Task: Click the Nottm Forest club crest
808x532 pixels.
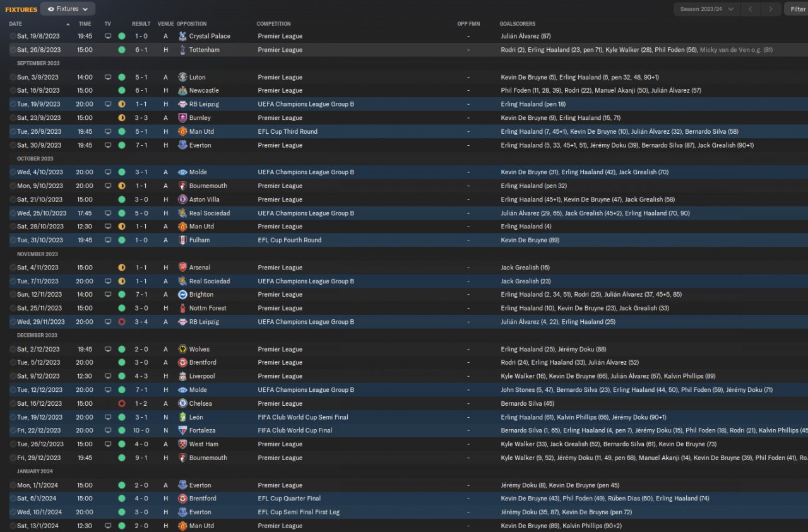Action: [182, 308]
